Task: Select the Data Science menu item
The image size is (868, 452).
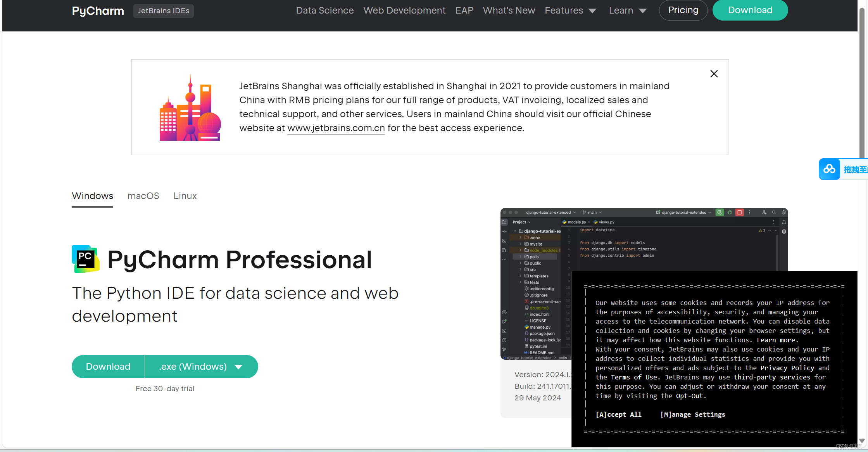Action: (324, 10)
